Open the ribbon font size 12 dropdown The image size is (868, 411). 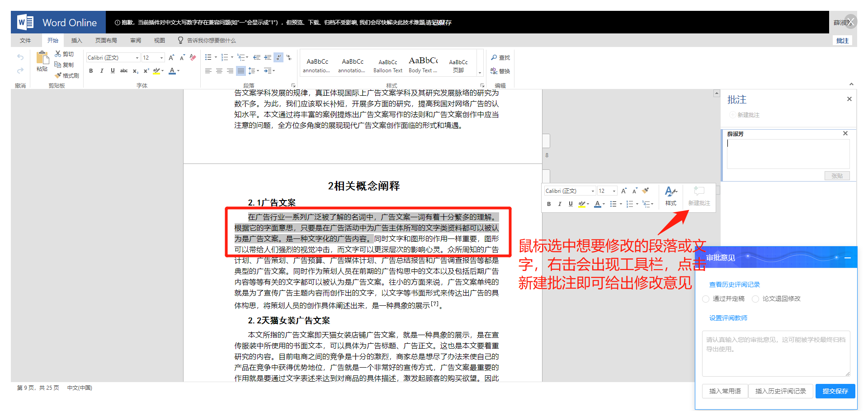coord(161,58)
